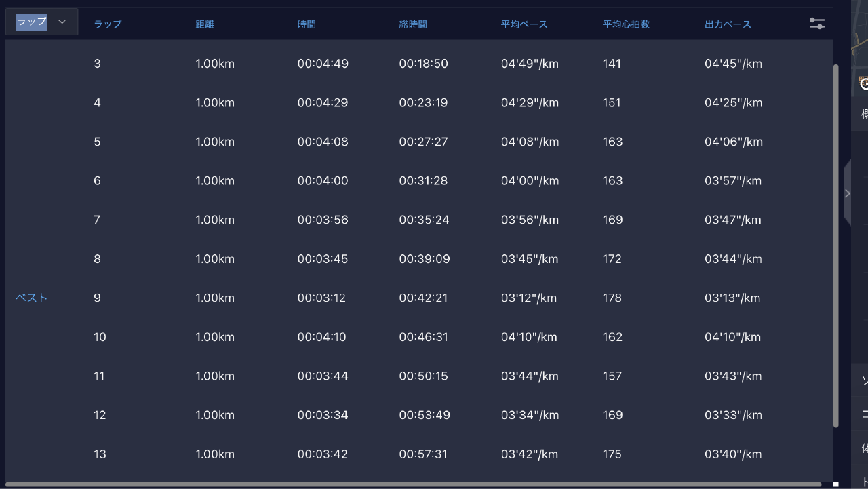868x489 pixels.
Task: Select the lap 9 row number
Action: [98, 298]
